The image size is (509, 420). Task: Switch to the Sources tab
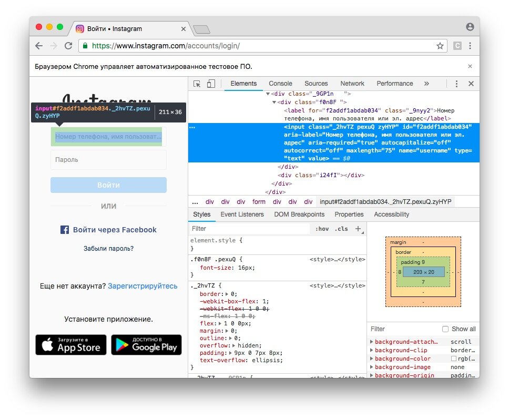(316, 84)
